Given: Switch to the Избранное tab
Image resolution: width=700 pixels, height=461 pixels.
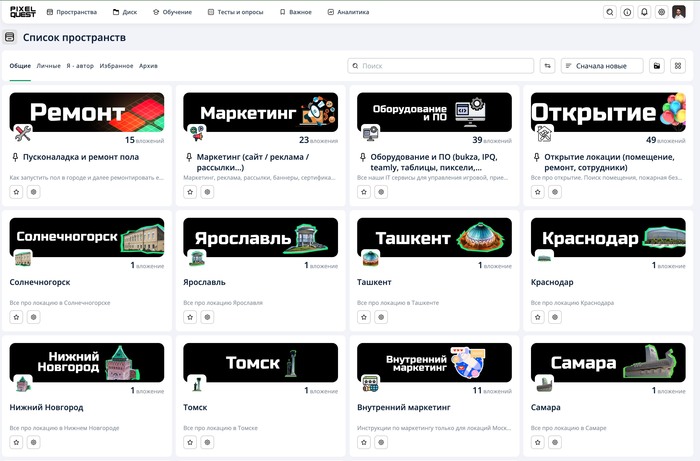Looking at the screenshot, I should click(x=116, y=65).
